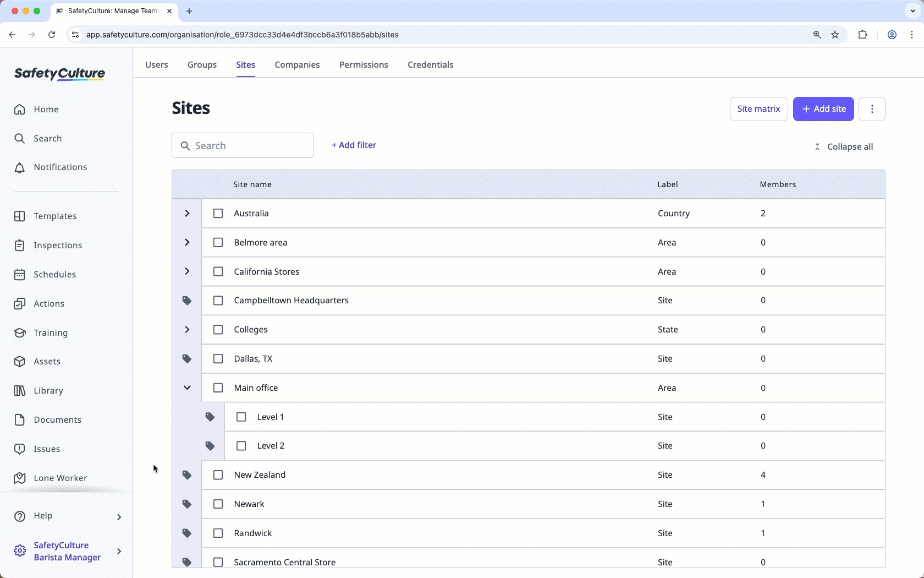Check the Dallas, TX checkbox
The width and height of the screenshot is (924, 578).
pyautogui.click(x=218, y=359)
